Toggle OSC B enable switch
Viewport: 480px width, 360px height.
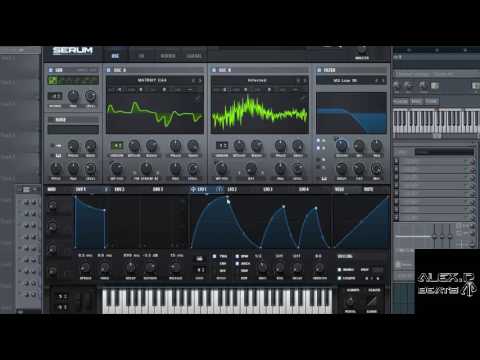(x=214, y=70)
